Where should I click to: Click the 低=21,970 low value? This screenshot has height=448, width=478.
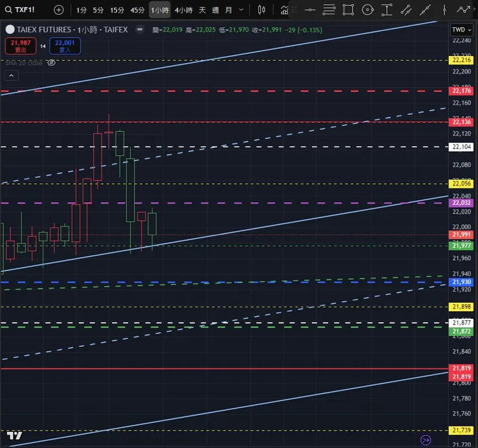pos(234,30)
